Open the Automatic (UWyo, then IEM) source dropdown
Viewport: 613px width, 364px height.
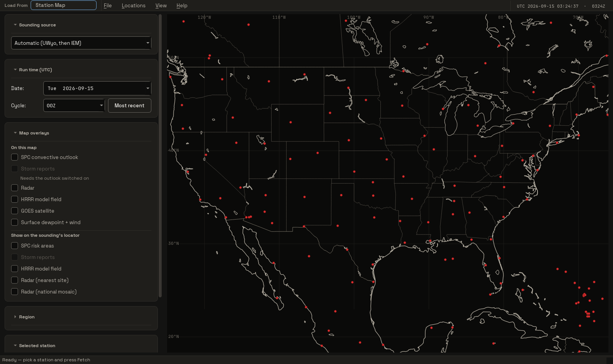click(x=81, y=43)
